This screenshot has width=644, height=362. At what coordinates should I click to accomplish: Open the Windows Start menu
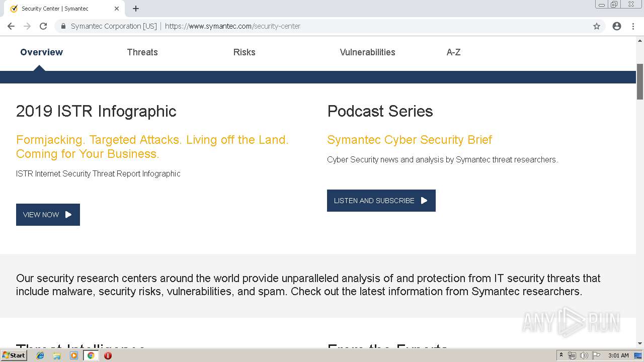[x=14, y=355]
